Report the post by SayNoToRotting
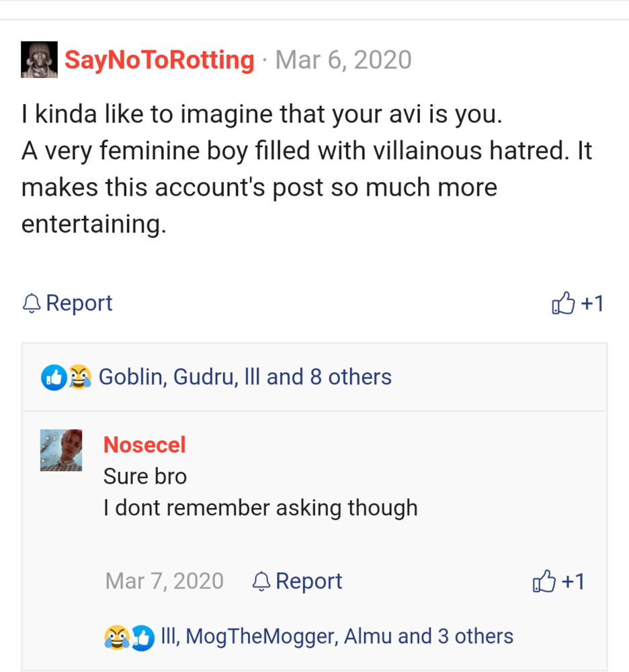Viewport: 629px width, 672px height. [x=79, y=304]
